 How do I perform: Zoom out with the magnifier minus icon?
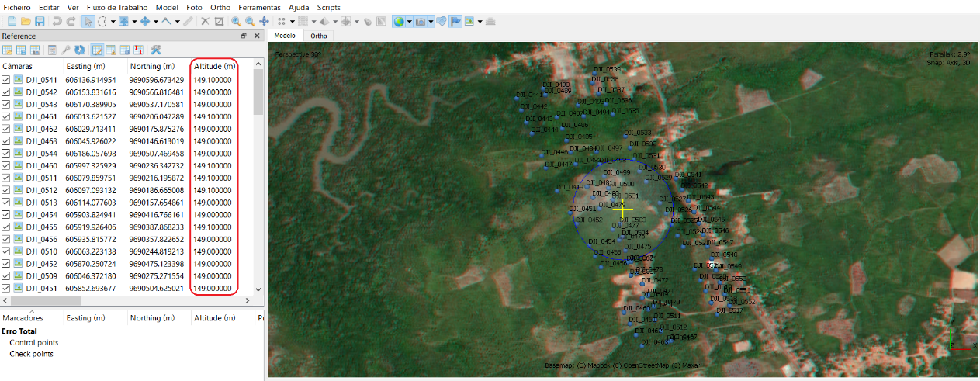point(250,21)
